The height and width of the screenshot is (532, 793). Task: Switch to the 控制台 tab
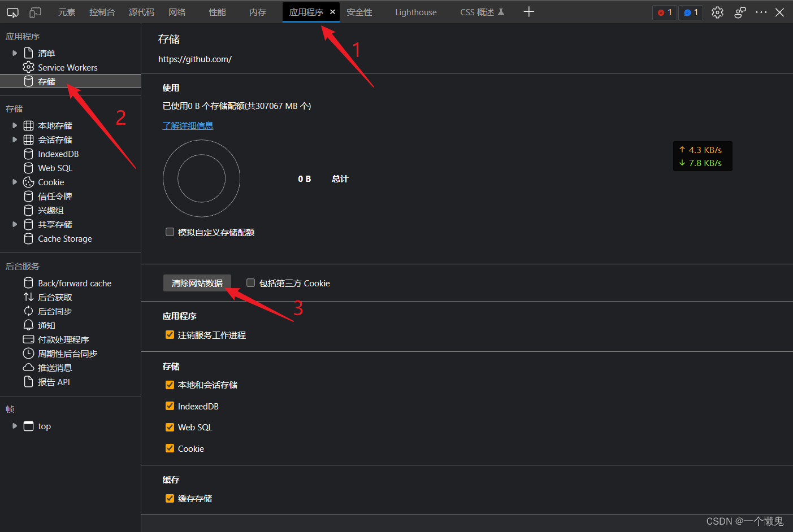click(x=102, y=12)
